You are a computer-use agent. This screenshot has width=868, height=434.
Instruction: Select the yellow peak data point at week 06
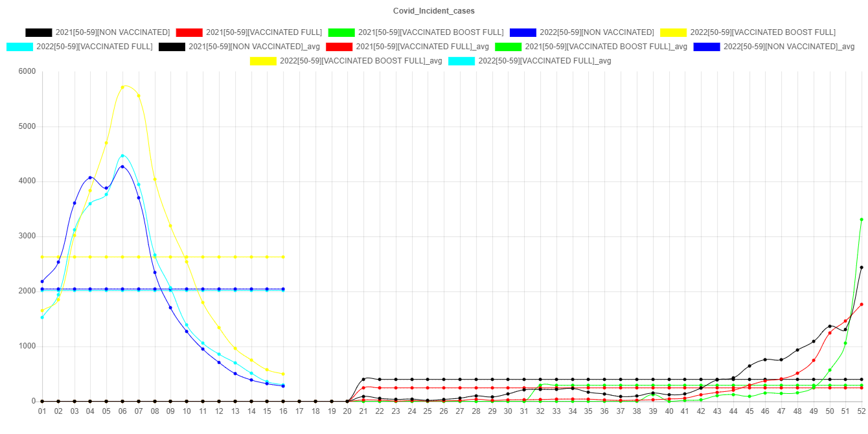tap(122, 86)
